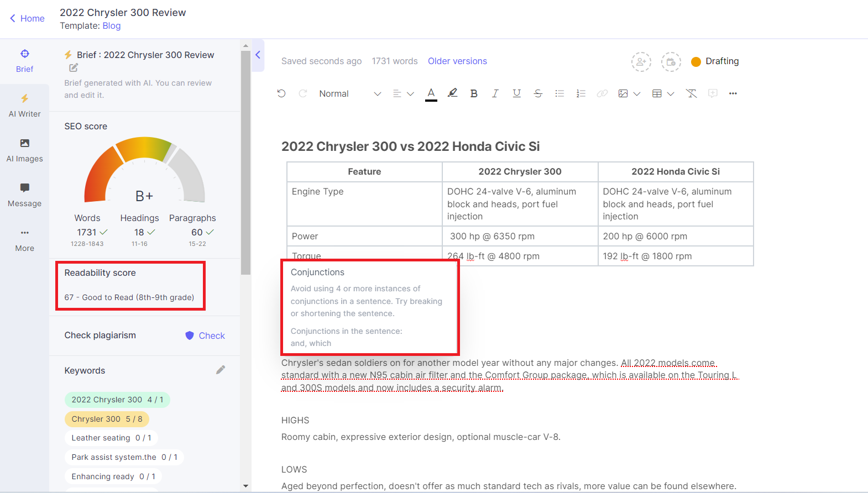Toggle italic formatting

tap(495, 93)
